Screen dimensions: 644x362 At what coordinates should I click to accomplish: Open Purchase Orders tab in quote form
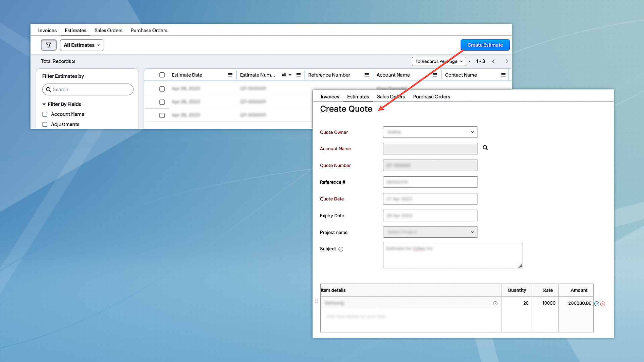[431, 97]
